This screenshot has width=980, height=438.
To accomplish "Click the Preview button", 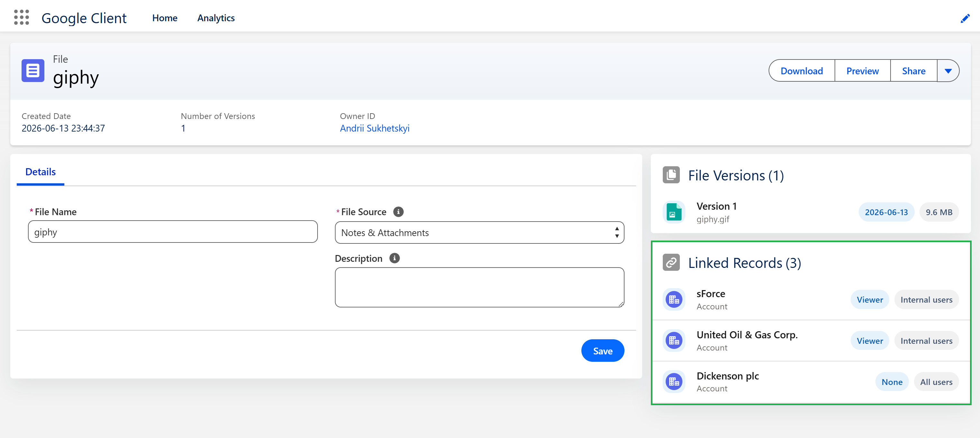I will pyautogui.click(x=863, y=71).
